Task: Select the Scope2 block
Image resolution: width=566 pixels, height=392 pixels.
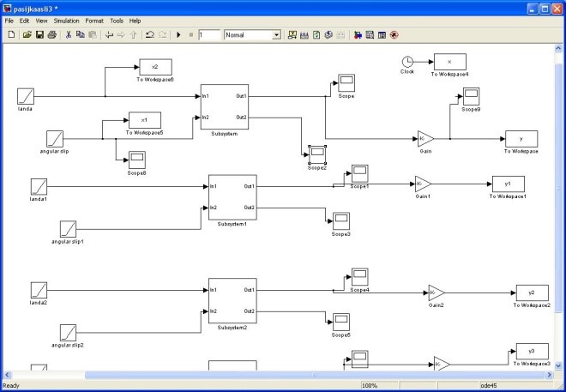Action: [317, 154]
